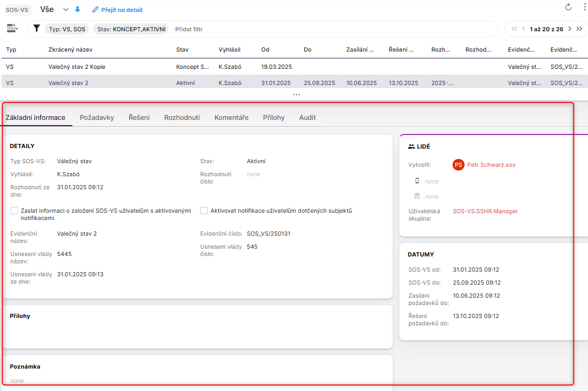Click the refresh icon at top right
Viewport: 588px width, 391px height.
click(568, 7)
